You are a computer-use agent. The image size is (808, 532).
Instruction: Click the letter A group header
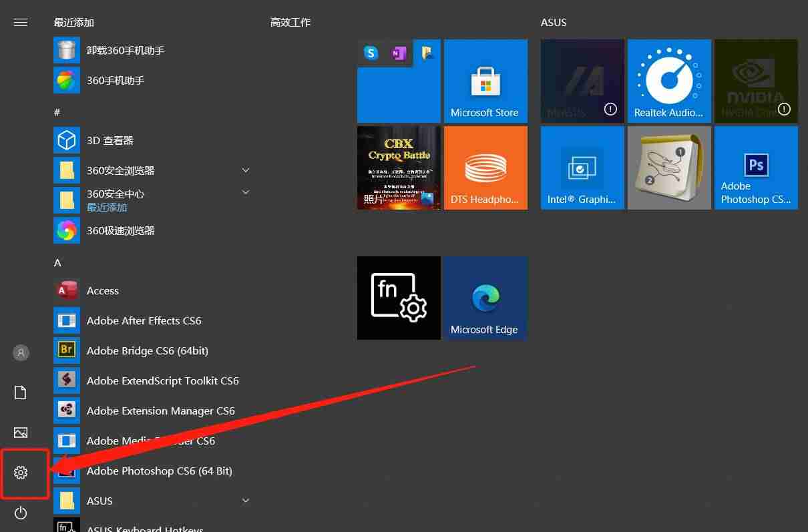click(x=57, y=263)
